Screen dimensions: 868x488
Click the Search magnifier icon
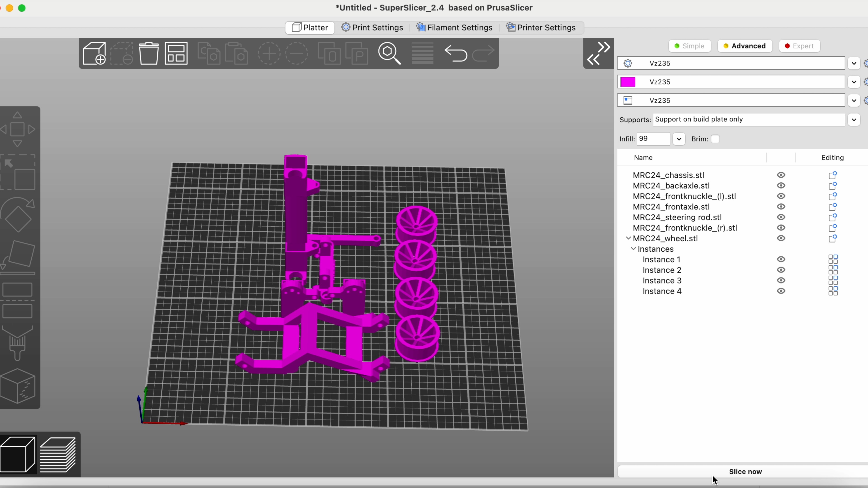389,53
